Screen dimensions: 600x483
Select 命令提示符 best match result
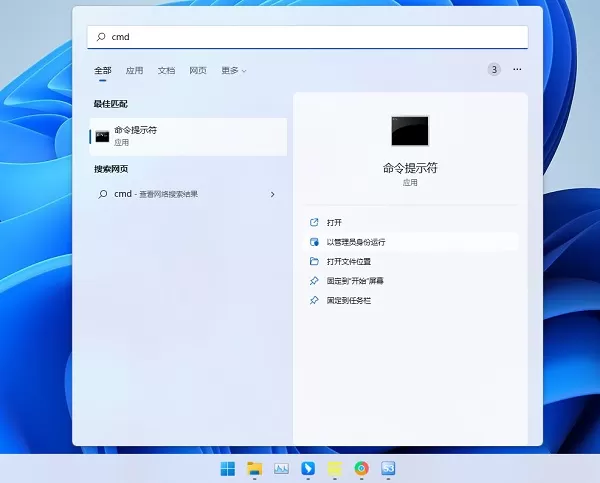coord(188,137)
